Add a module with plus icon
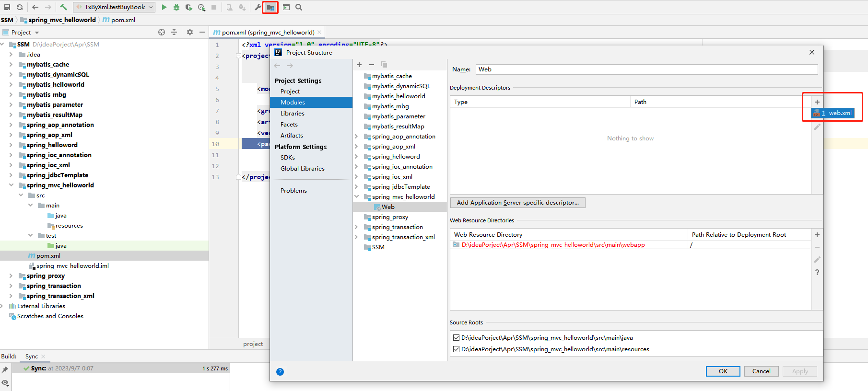This screenshot has width=868, height=391. pyautogui.click(x=359, y=65)
